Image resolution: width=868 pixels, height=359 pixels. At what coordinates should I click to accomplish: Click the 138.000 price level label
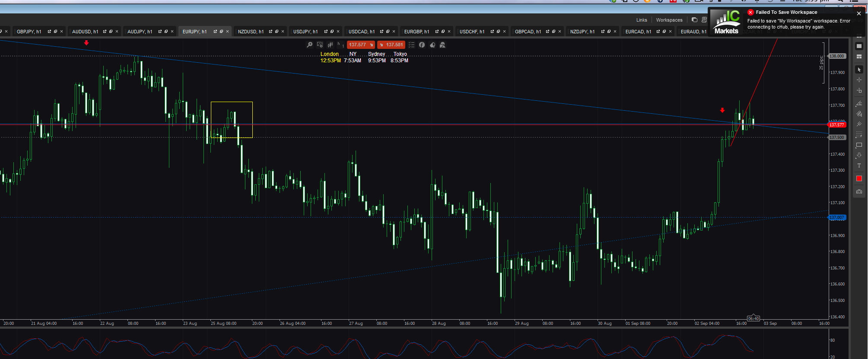point(837,56)
